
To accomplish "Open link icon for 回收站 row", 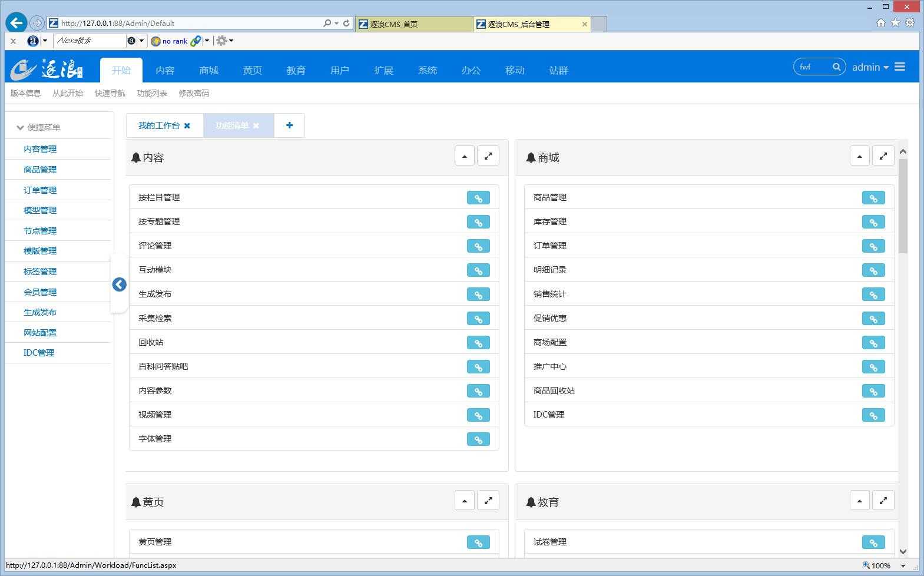I will pos(478,343).
